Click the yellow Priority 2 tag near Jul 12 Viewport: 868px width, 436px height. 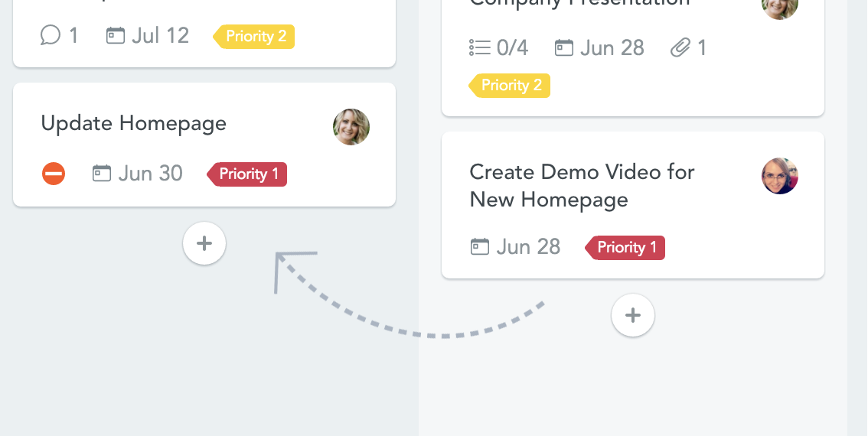(x=255, y=37)
